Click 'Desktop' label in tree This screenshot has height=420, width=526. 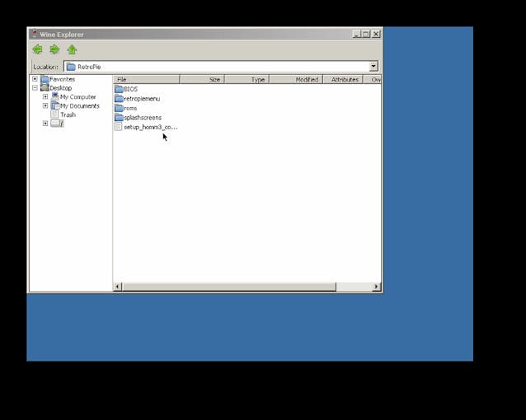61,88
